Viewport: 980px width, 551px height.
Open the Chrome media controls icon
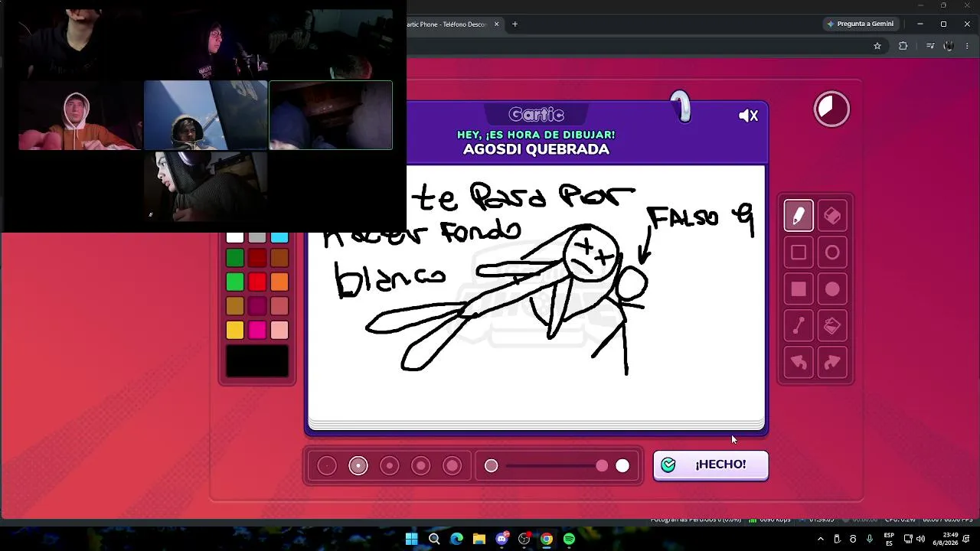coord(930,46)
